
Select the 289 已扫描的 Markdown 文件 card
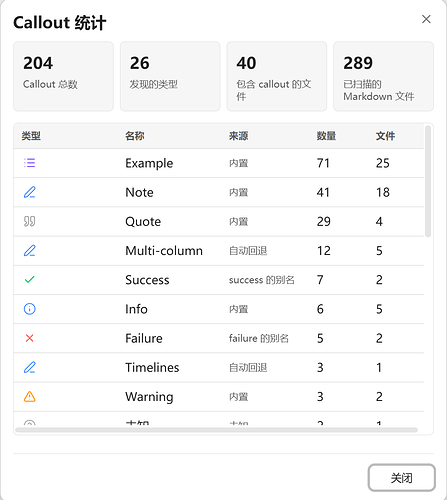tap(383, 76)
